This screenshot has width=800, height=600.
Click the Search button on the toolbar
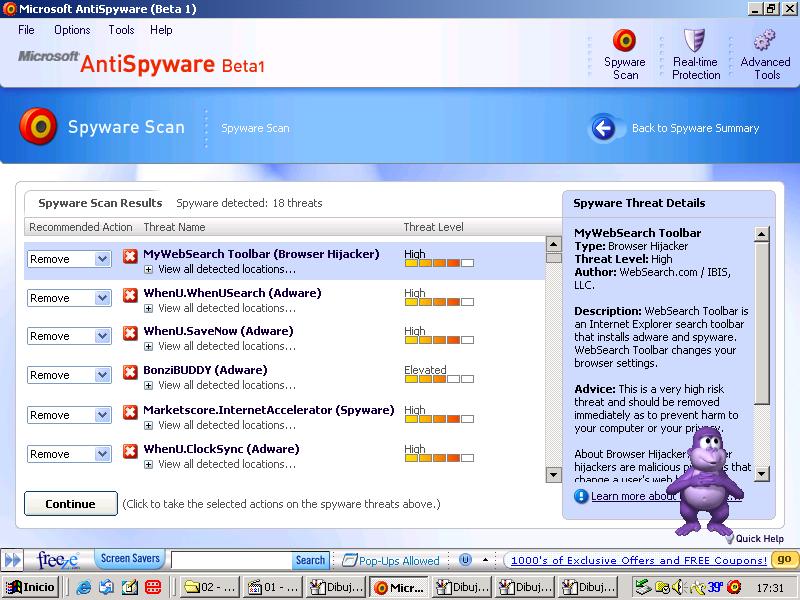310,560
